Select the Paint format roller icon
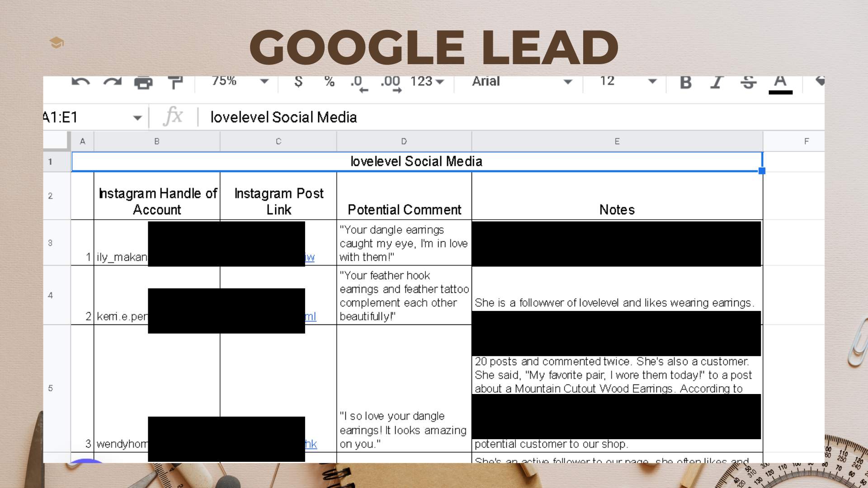This screenshot has height=488, width=868. 175,83
